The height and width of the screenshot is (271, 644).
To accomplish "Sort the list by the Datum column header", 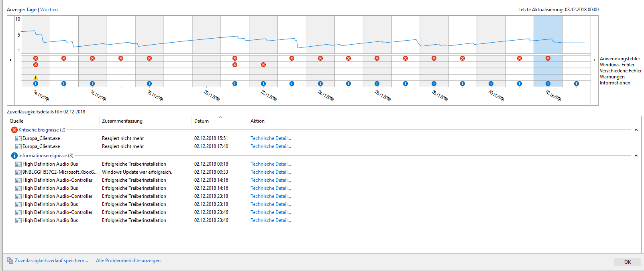I will coord(220,121).
